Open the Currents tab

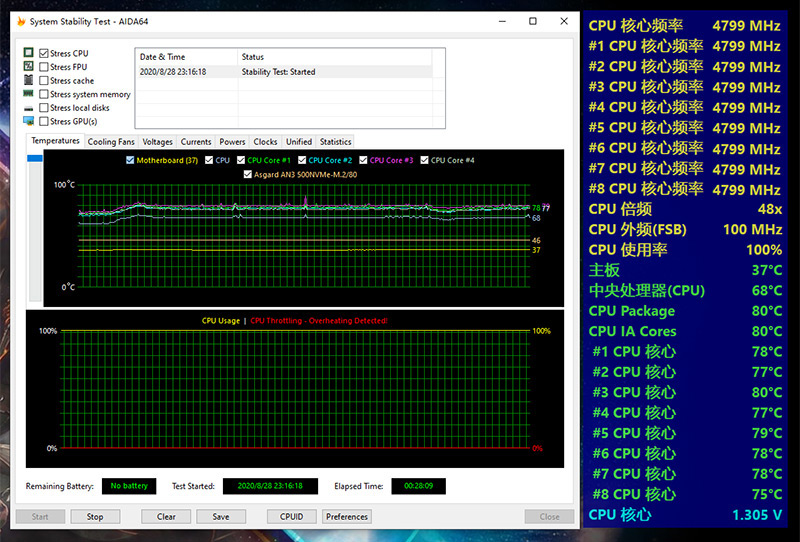point(196,142)
